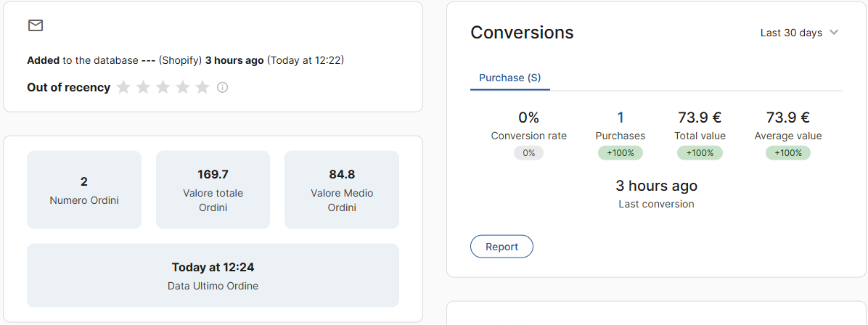Click the fourth recency star

(x=183, y=87)
